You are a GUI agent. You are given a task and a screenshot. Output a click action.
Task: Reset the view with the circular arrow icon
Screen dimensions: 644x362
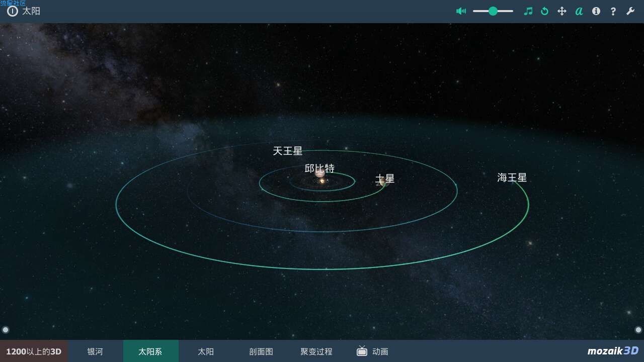pyautogui.click(x=544, y=11)
